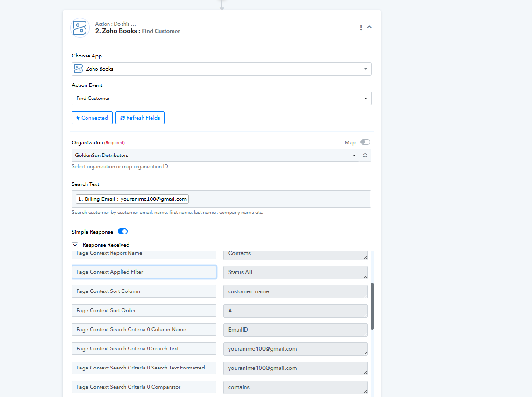The image size is (532, 397).
Task: Turn off the Simple Response toggle
Action: coord(122,232)
